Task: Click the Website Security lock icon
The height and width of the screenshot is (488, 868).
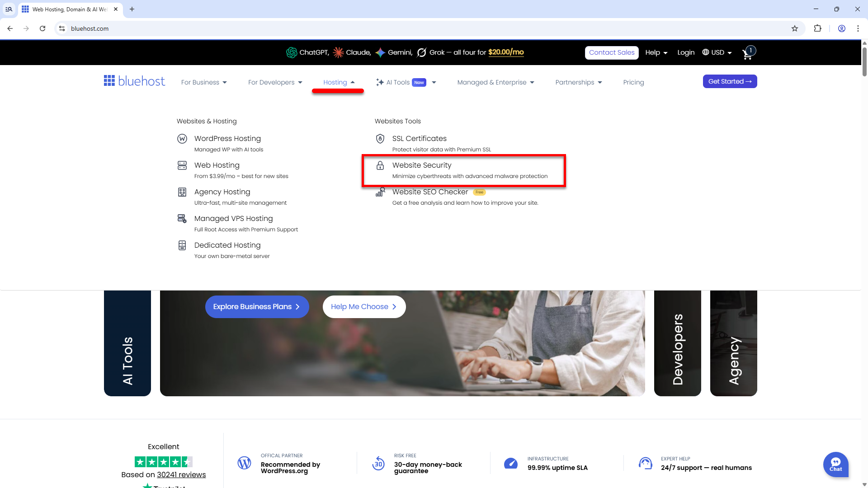Action: [380, 165]
